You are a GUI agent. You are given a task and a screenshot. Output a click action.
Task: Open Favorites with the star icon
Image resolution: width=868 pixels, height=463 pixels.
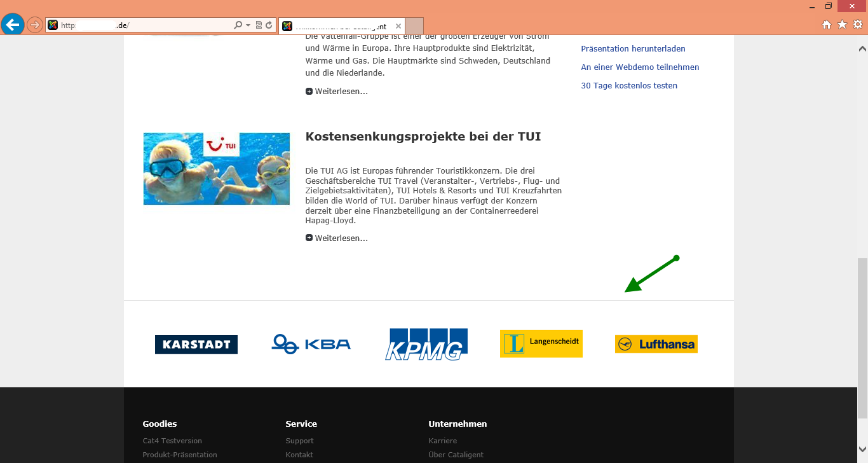pyautogui.click(x=842, y=25)
